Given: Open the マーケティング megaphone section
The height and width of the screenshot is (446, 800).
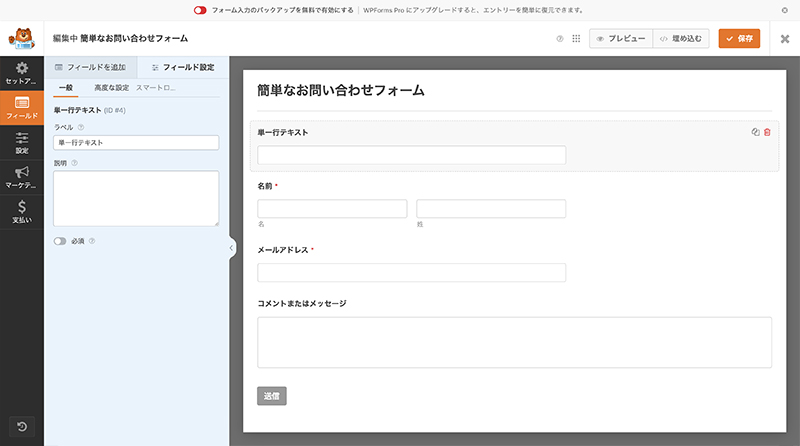Looking at the screenshot, I should 21,177.
